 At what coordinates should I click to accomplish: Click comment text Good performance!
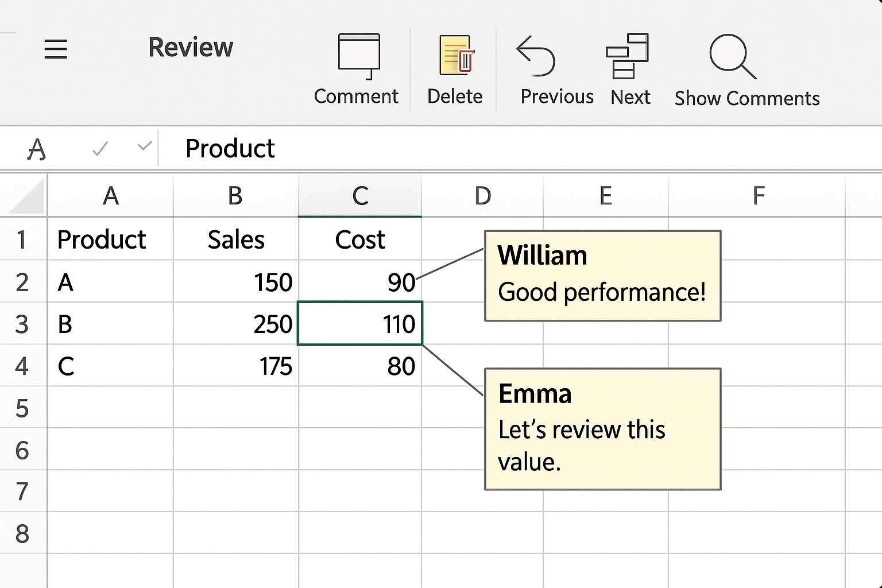602,292
